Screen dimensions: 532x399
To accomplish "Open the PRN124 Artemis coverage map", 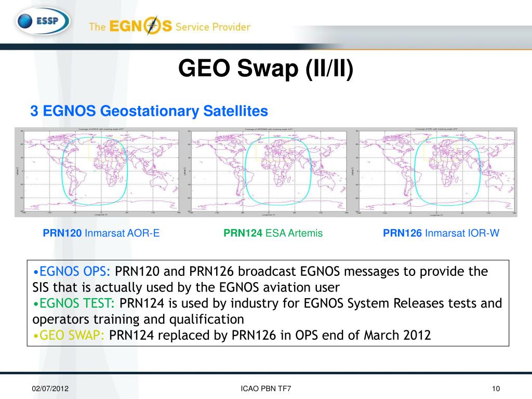I will (x=267, y=172).
